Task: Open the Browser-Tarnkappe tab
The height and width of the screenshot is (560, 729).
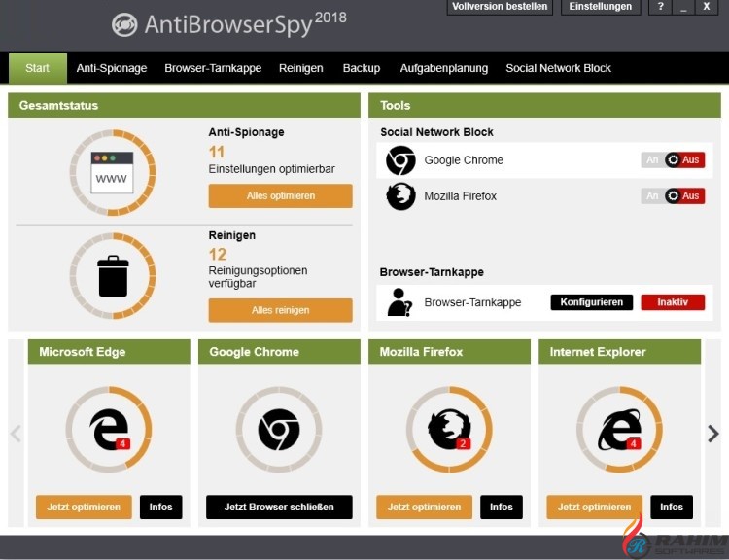Action: 213,68
